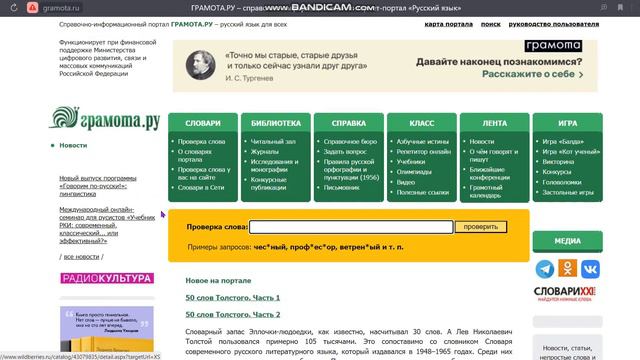
Task: Open Учебники item
Action: tap(411, 162)
